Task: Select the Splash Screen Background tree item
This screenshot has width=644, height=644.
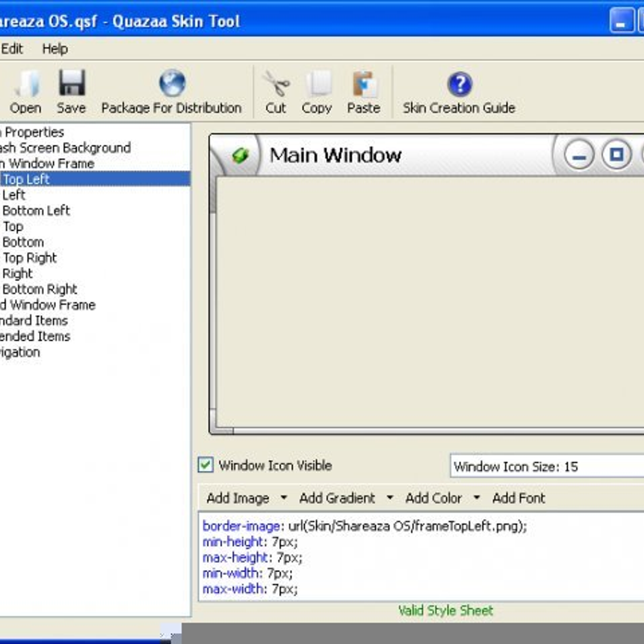Action: tap(65, 148)
